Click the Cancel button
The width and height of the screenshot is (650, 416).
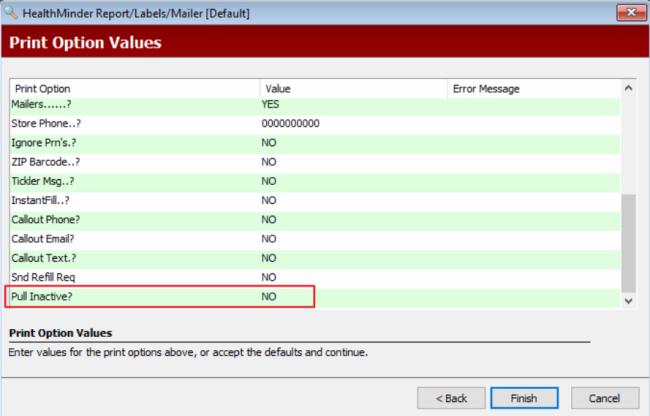click(x=605, y=398)
